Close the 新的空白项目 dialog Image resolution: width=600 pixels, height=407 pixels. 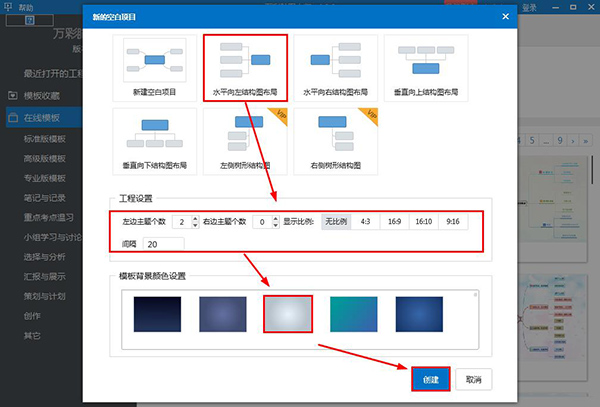505,16
